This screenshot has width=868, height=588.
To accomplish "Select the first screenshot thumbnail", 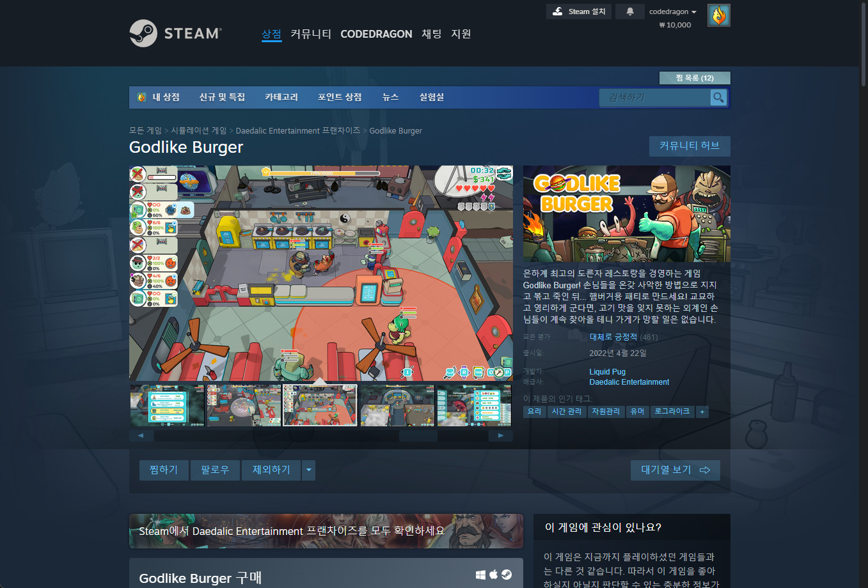I will pos(167,405).
